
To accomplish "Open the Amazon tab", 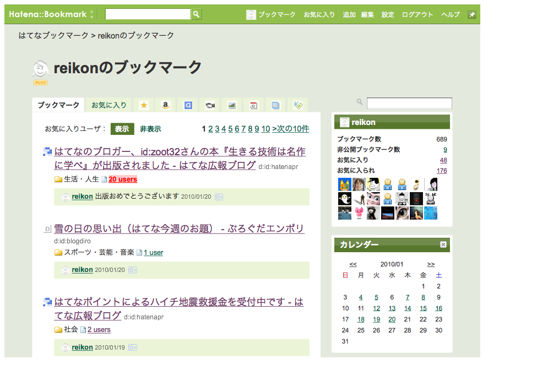I will (165, 105).
